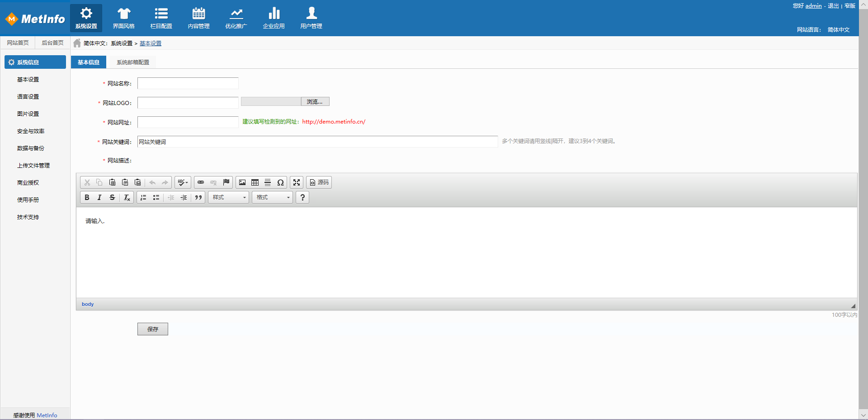Screen dimensions: 868x420
Task: Click the 网站首页 tab
Action: point(18,43)
